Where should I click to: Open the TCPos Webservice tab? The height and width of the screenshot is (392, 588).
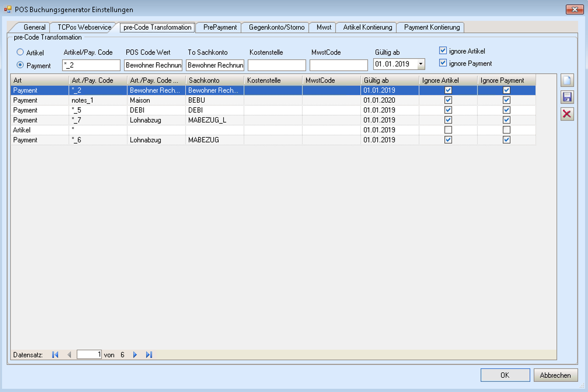pyautogui.click(x=84, y=27)
